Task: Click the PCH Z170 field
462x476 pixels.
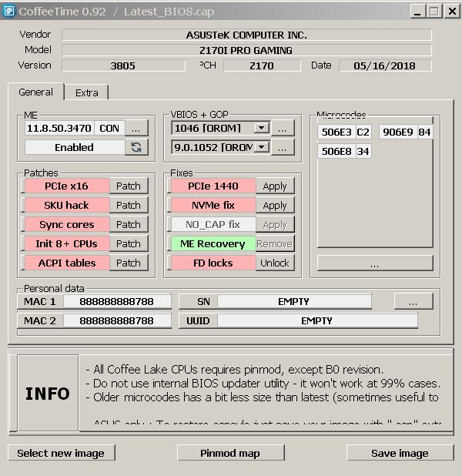Action: point(262,65)
